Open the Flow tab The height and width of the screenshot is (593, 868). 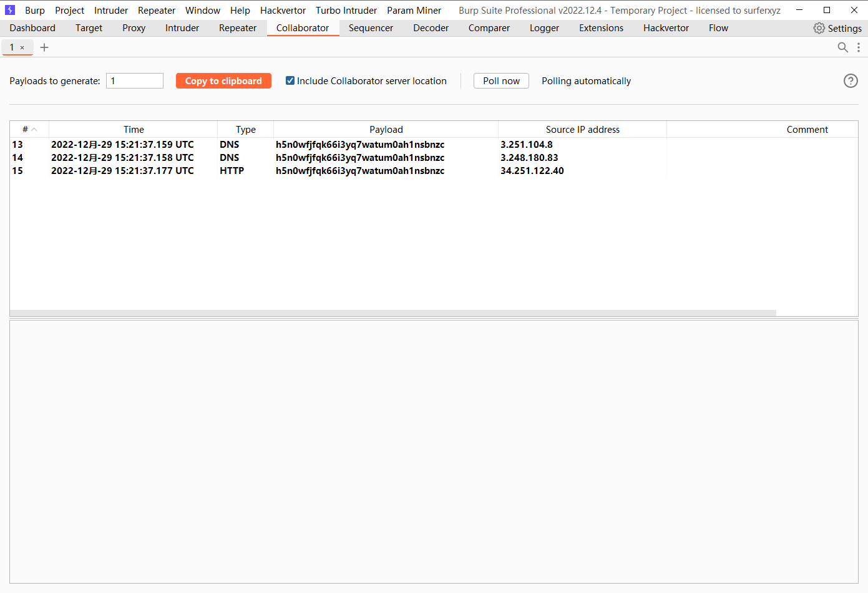(718, 27)
